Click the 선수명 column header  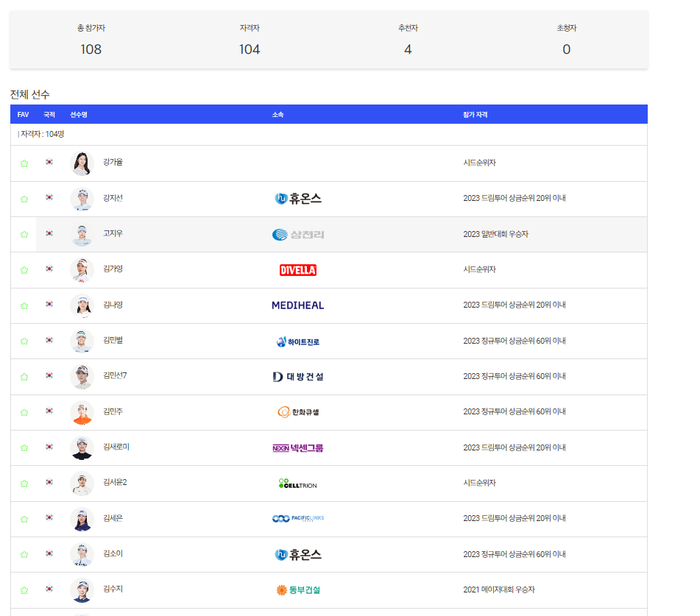79,115
